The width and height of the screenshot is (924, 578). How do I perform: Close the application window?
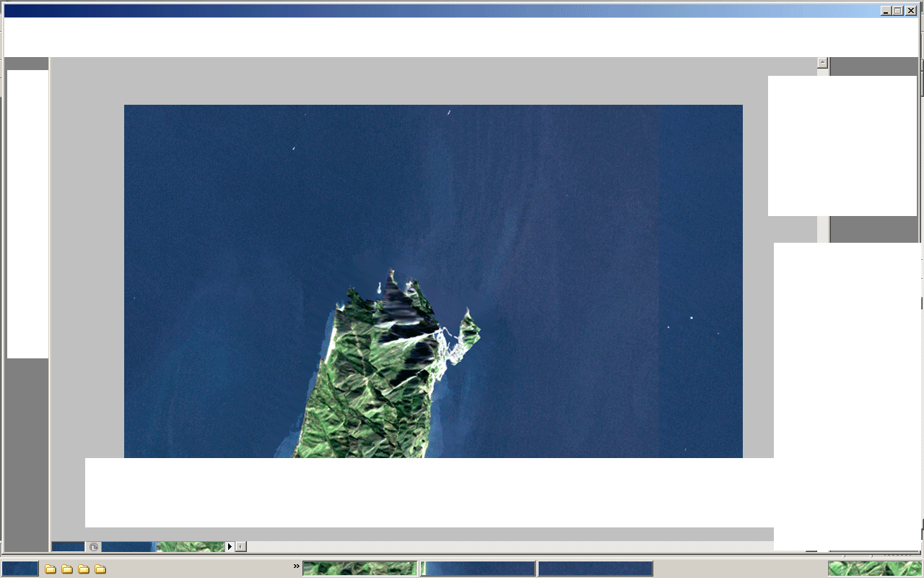tap(911, 11)
